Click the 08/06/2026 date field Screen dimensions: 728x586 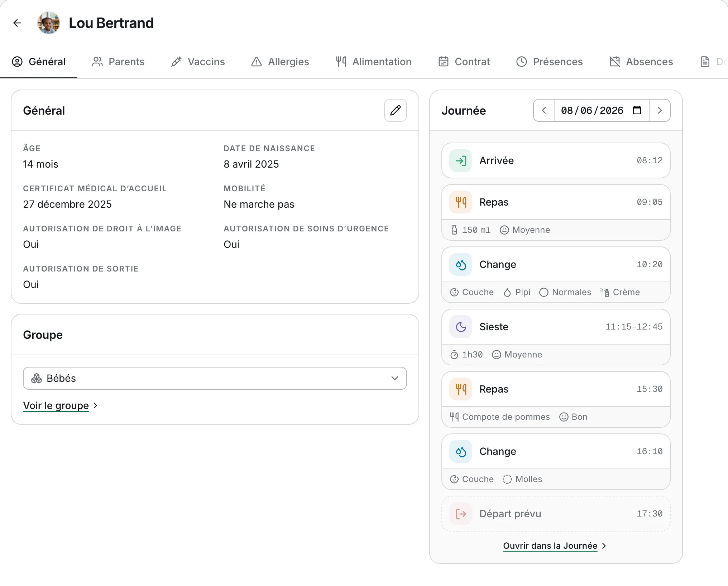602,110
